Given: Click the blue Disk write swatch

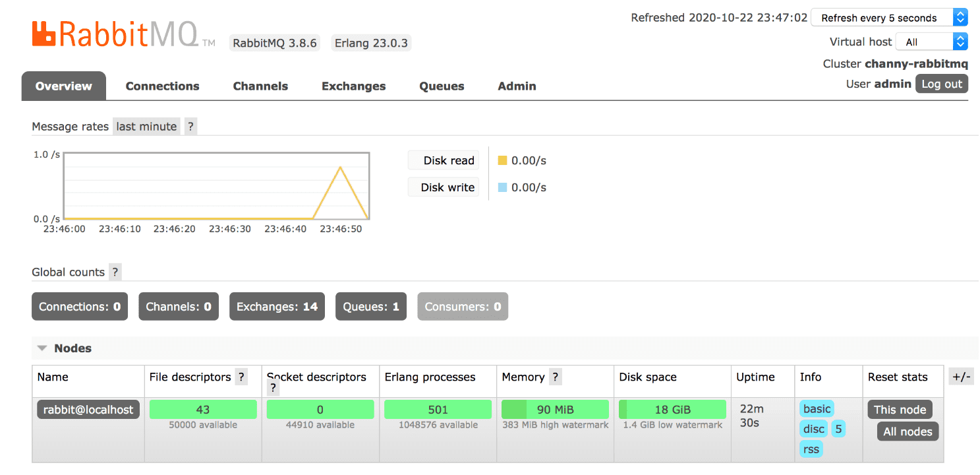Looking at the screenshot, I should click(502, 187).
